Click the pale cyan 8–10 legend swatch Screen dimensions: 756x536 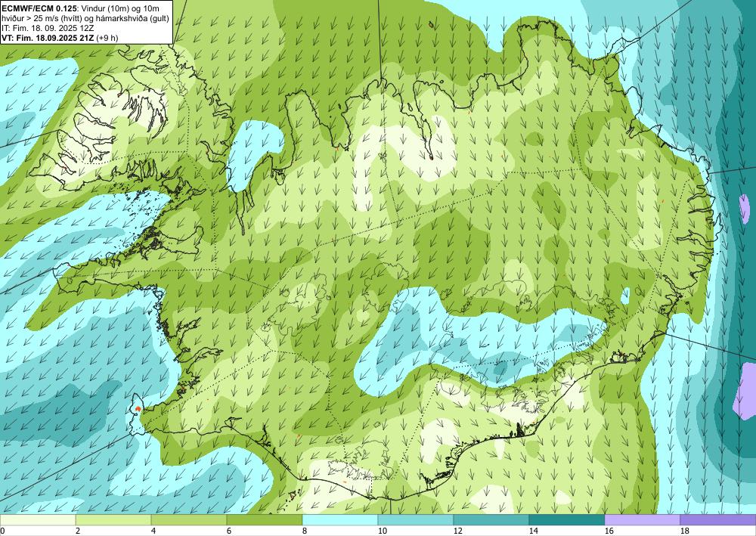(340, 520)
